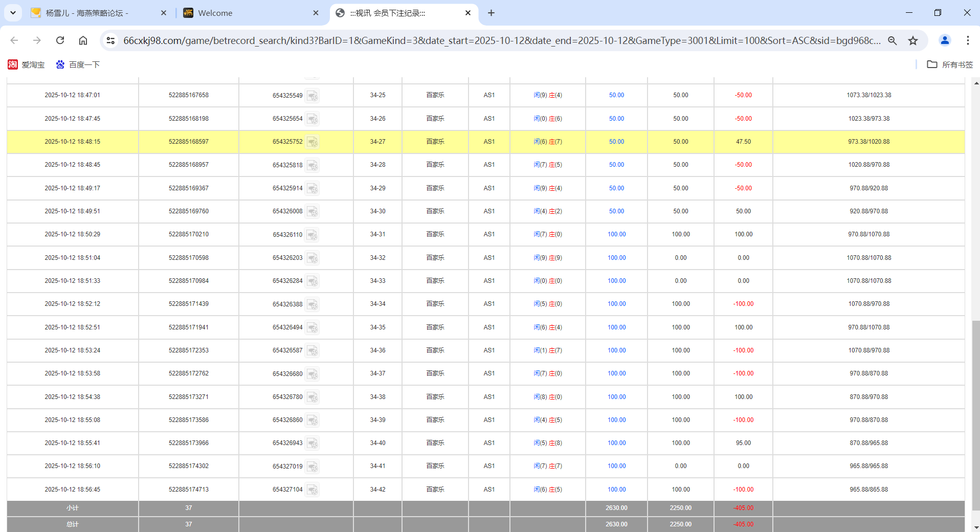Click the Chrome profile avatar icon
This screenshot has height=532, width=980.
(x=944, y=40)
